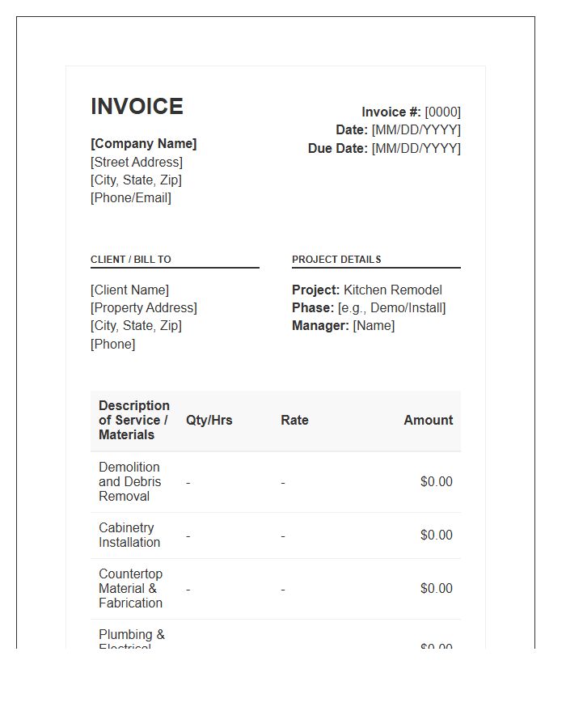Screen dimensions: 566x728
Task: Select the [Company Name] placeholder
Action: pos(144,143)
